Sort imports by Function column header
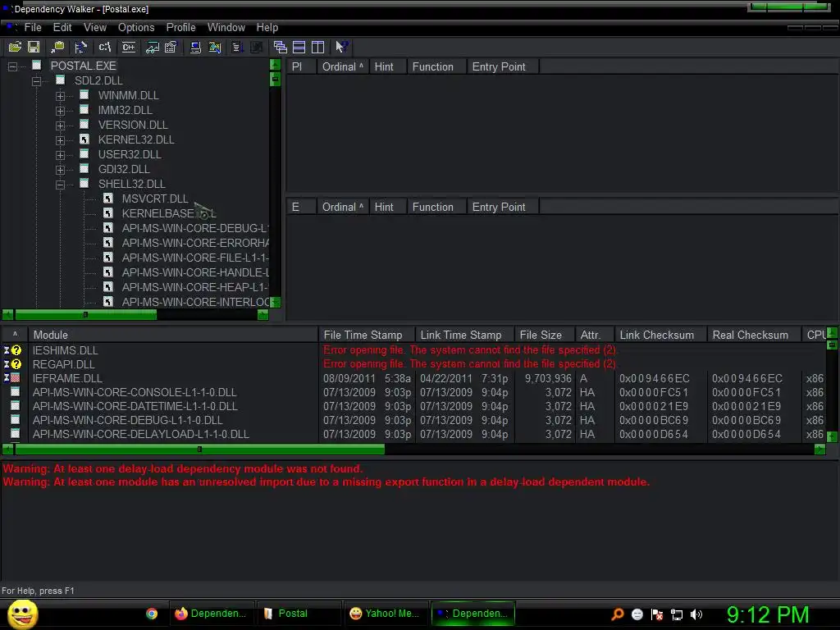This screenshot has width=840, height=630. pyautogui.click(x=436, y=66)
